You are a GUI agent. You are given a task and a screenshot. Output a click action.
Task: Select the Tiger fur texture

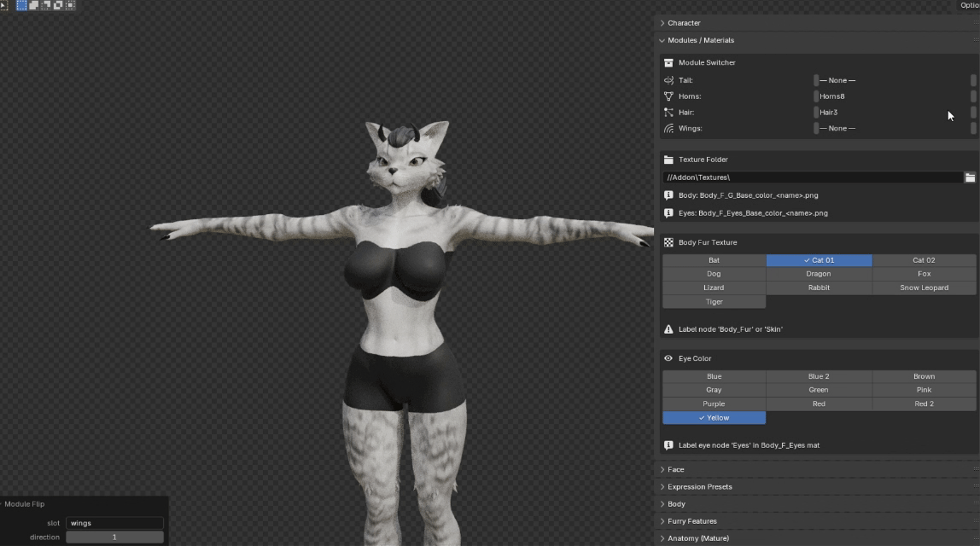coord(714,302)
